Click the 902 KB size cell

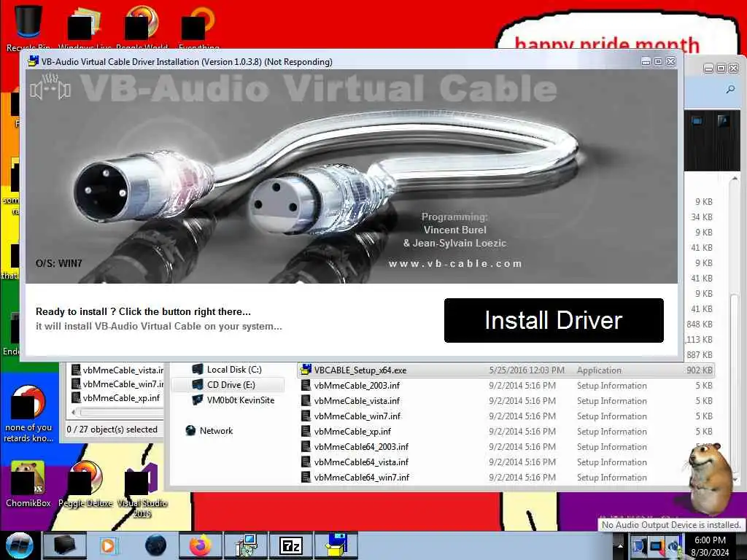(x=700, y=370)
